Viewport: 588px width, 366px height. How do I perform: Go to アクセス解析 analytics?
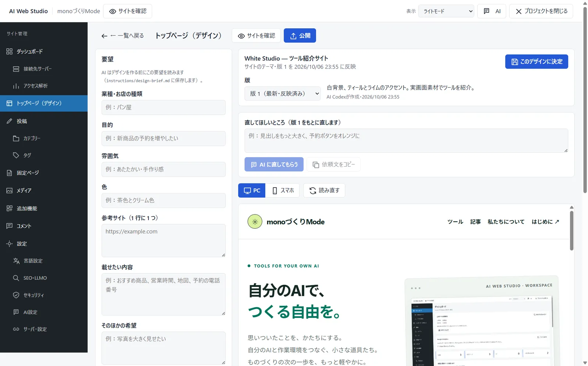pyautogui.click(x=44, y=86)
